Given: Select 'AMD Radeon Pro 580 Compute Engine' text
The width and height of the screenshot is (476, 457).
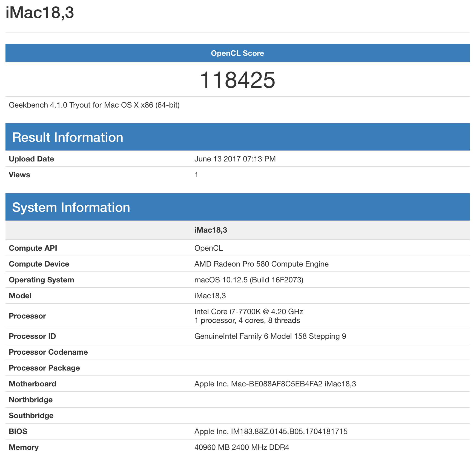Looking at the screenshot, I should click(262, 264).
